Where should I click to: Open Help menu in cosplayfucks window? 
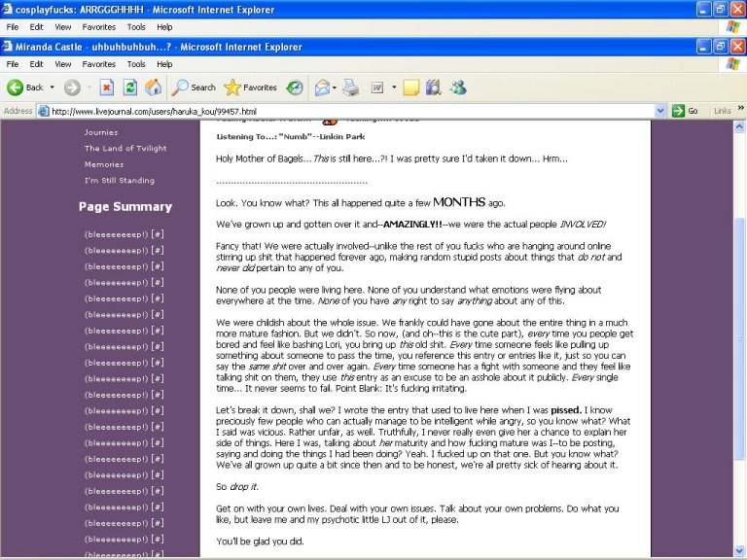pyautogui.click(x=164, y=27)
